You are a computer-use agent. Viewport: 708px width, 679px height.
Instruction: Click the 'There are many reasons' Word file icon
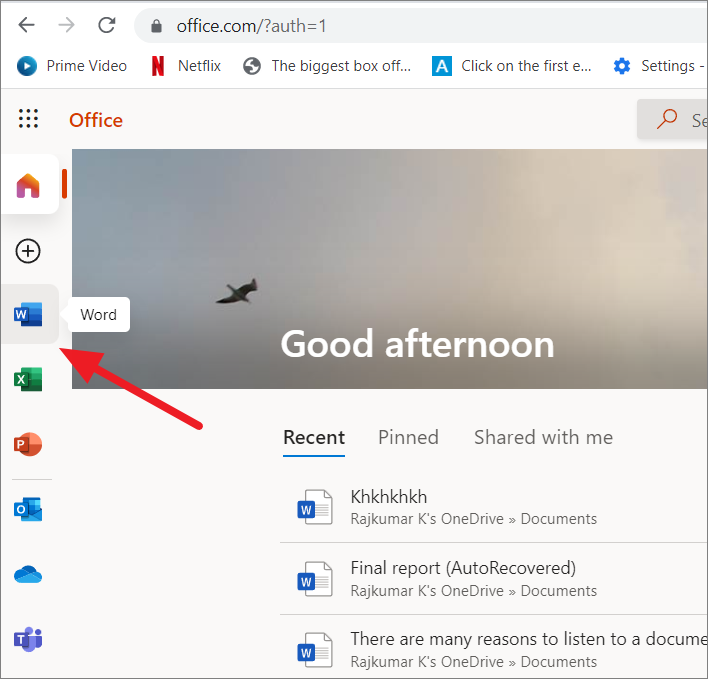point(315,650)
